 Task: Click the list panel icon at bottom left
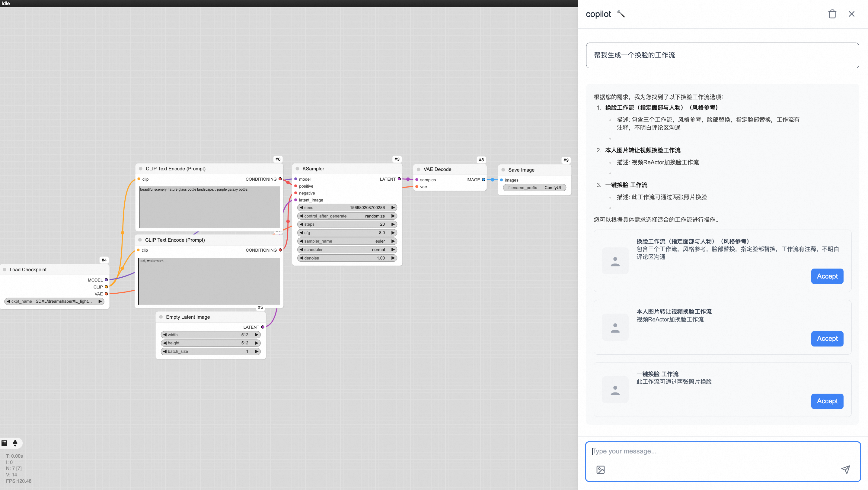(5, 443)
